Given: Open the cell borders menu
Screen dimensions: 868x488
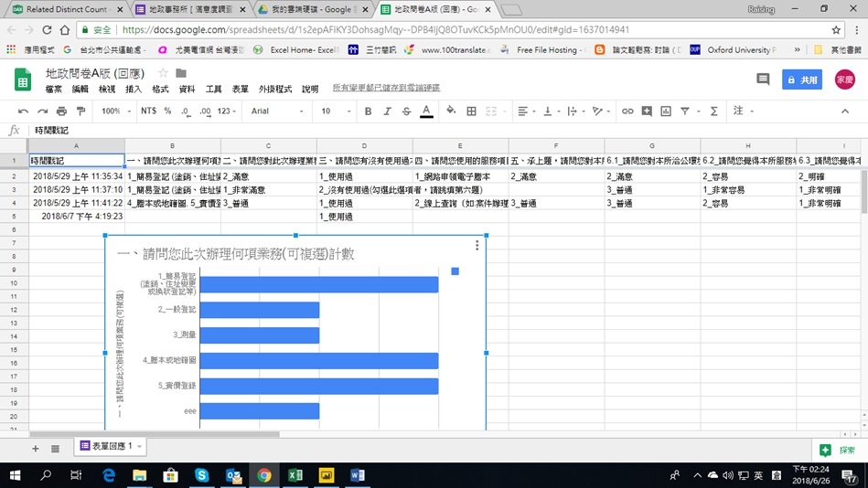Looking at the screenshot, I should pos(472,111).
